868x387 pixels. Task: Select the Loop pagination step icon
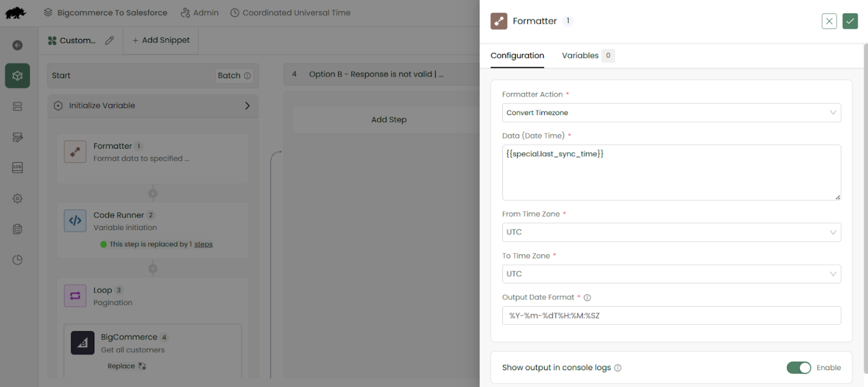point(75,296)
